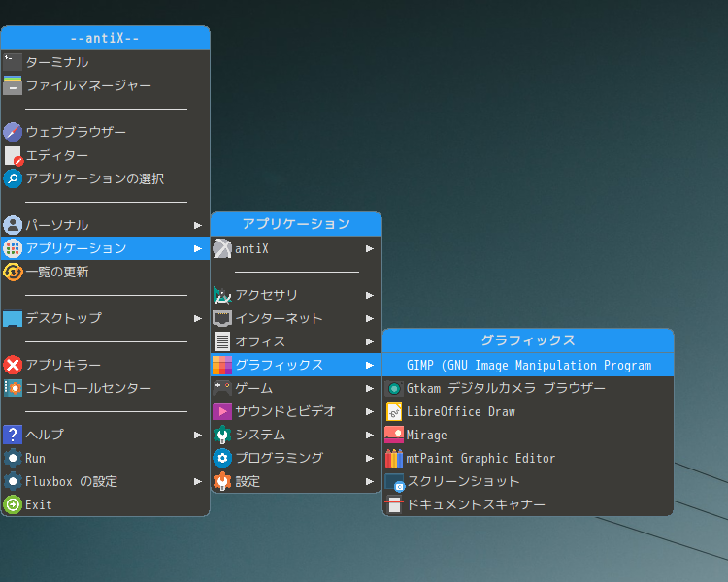
Task: Click the 一覧の更新 refresh icon
Action: (13, 272)
